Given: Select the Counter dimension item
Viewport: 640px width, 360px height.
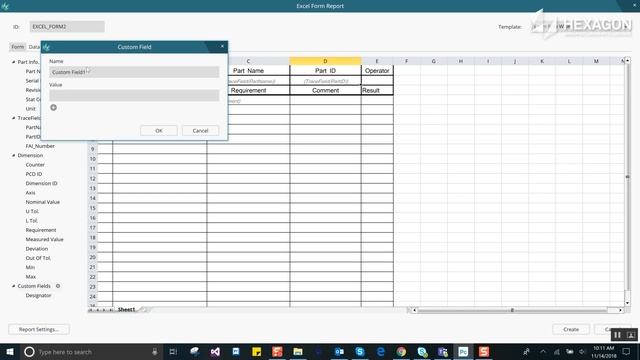Looking at the screenshot, I should coord(35,165).
